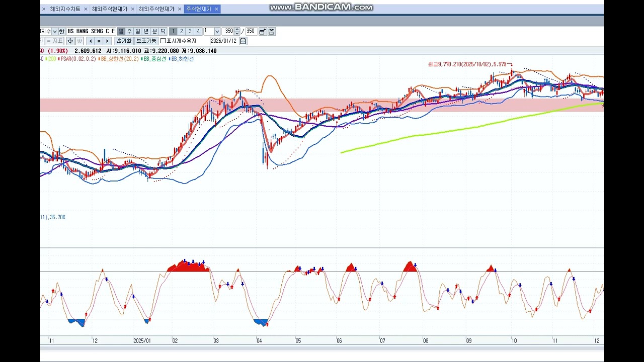This screenshot has height=362, width=644.
Task: Open the calendar date picker icon
Action: (x=243, y=41)
